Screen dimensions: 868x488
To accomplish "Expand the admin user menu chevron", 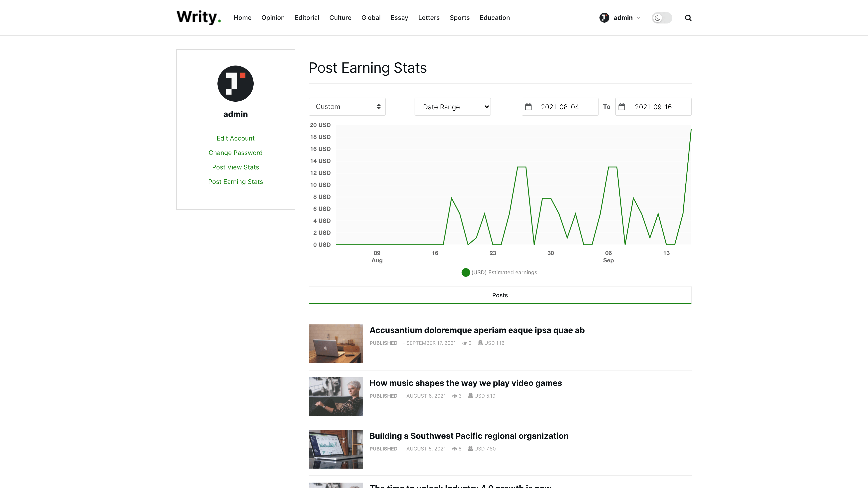I will point(639,18).
